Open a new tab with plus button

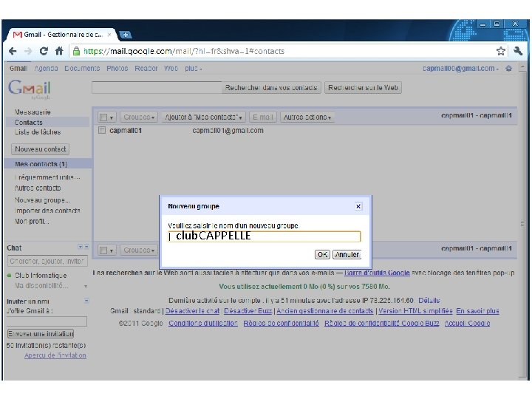click(126, 34)
